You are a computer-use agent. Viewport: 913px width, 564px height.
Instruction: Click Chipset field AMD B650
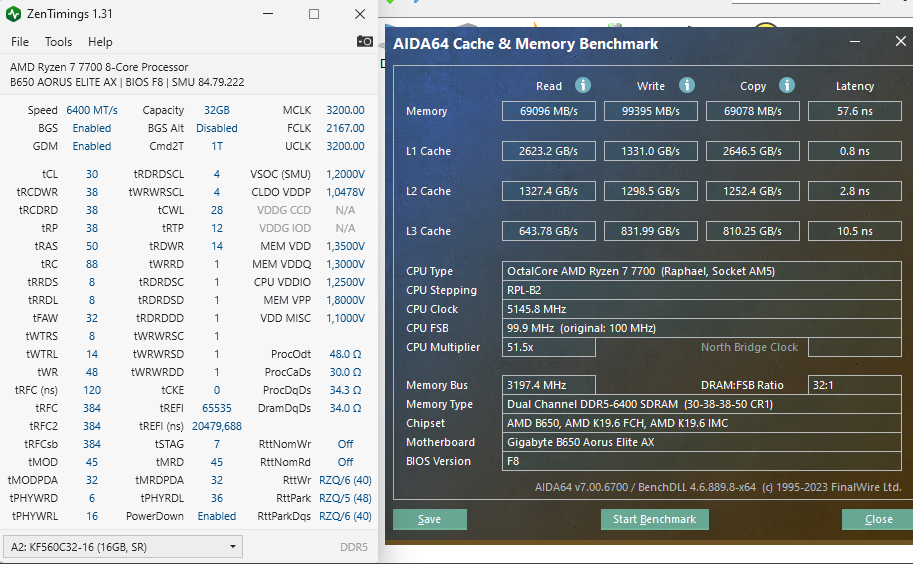tap(702, 423)
